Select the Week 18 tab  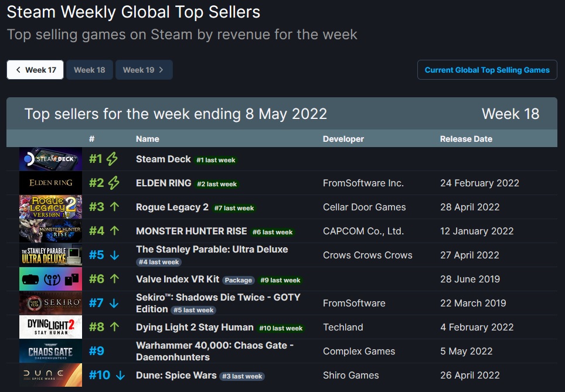[x=89, y=70]
